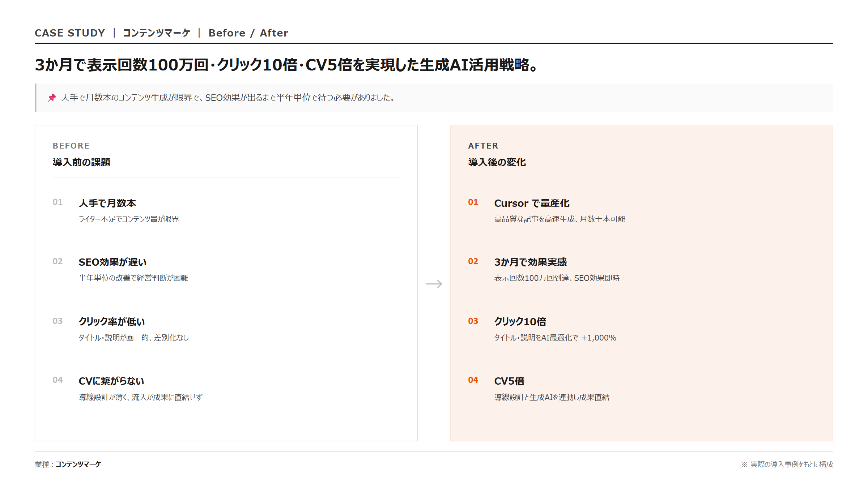Click description '高品質な記事を高速生成、月数十本可能'
The height and width of the screenshot is (488, 868).
[x=560, y=219]
